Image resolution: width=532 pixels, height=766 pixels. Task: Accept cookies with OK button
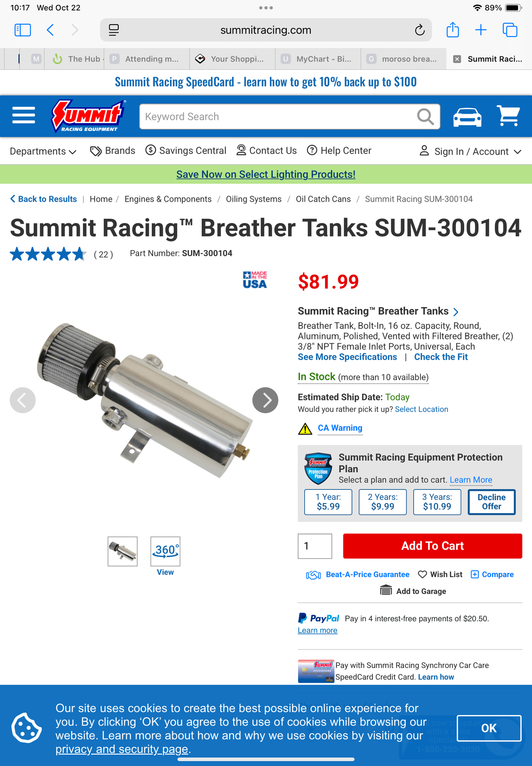click(x=489, y=728)
